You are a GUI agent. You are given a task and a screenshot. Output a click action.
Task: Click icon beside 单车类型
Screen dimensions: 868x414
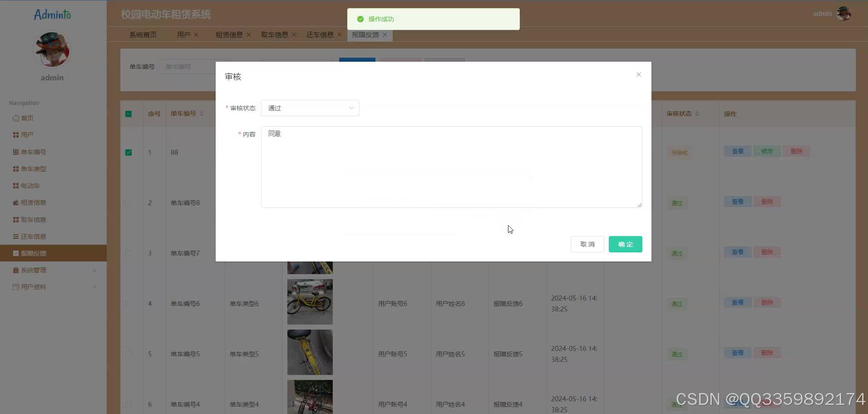(x=16, y=169)
